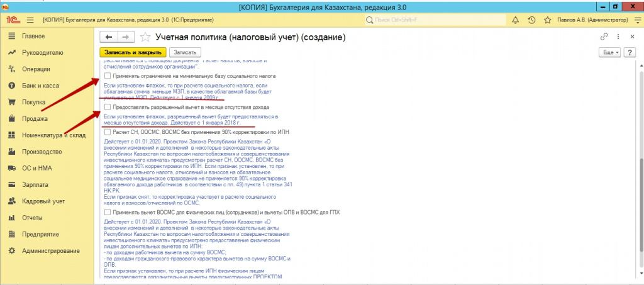
Task: Open the Производство section
Action: click(x=42, y=152)
